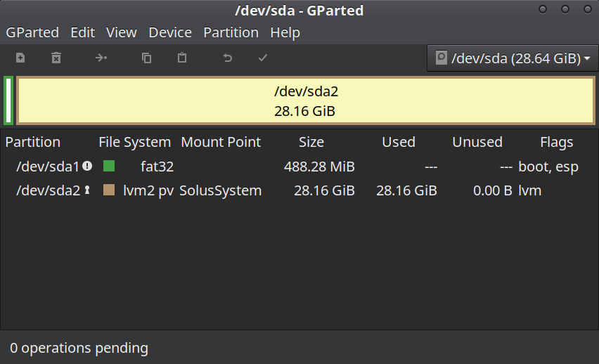Click the Paste clipboard toolbar icon
The width and height of the screenshot is (599, 364).
point(182,58)
